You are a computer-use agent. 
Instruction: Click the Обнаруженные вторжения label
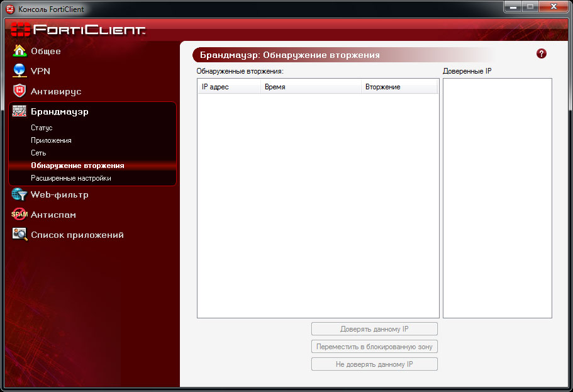[x=240, y=71]
